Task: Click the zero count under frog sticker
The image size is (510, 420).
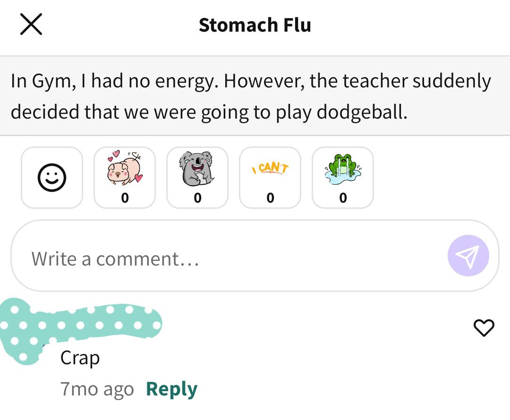Action: (x=343, y=198)
